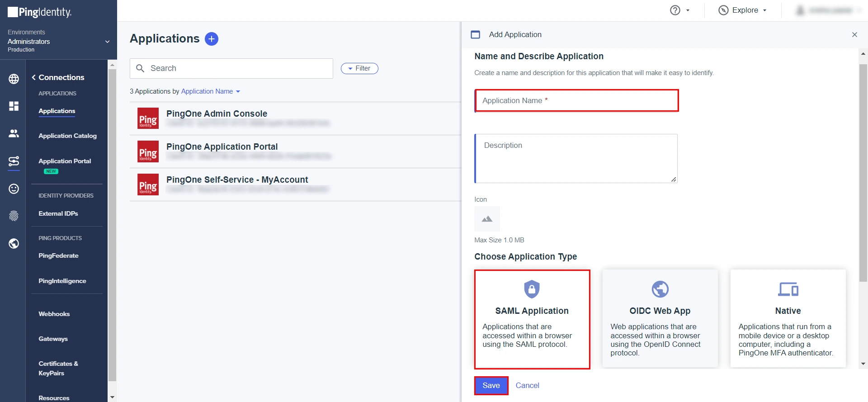868x402 pixels.
Task: Click the Native devices icon
Action: click(788, 289)
